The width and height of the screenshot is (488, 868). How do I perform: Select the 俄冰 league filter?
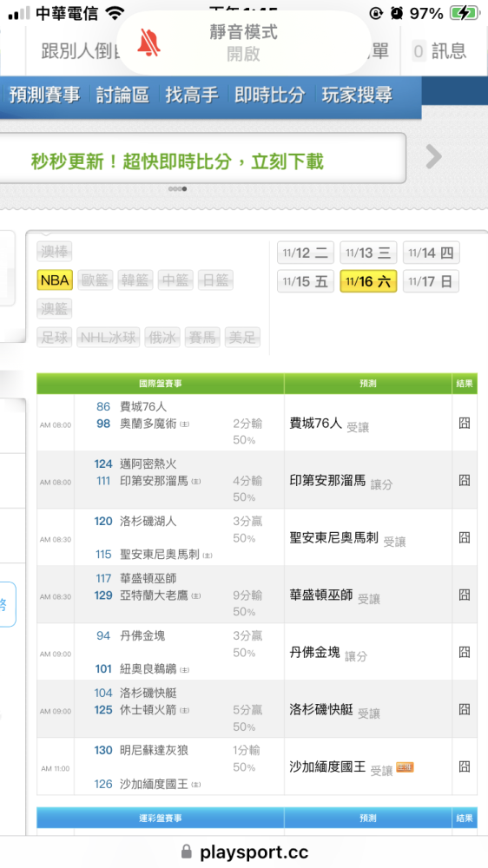[x=162, y=337]
